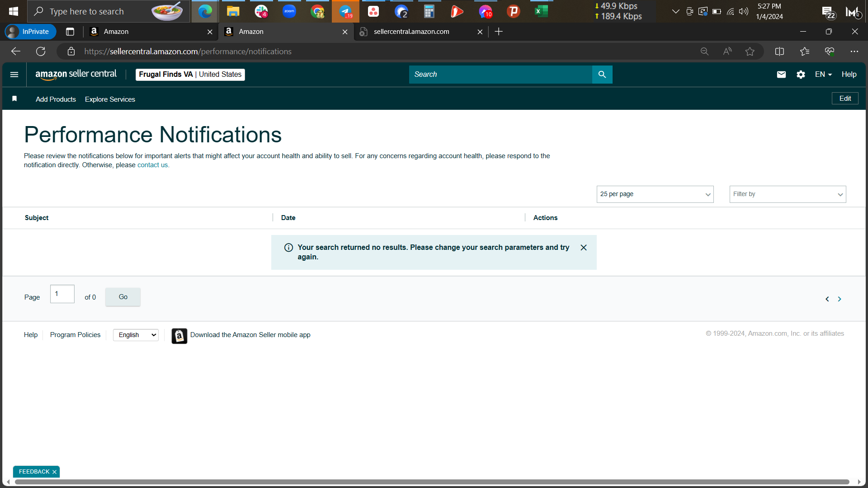Open the EN language dropdown
Viewport: 868px width, 488px height.
823,75
